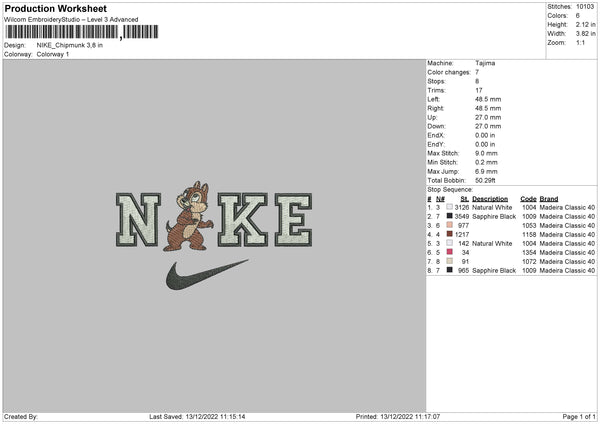This screenshot has width=600, height=424.
Task: Pick the Sapphire Black swatch in stop 2
Action: tap(450, 216)
